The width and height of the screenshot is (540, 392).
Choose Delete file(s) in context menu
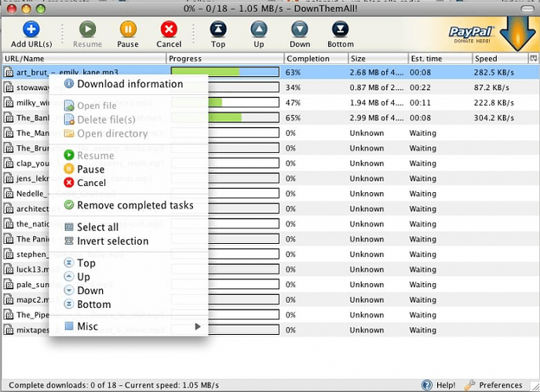[129, 120]
